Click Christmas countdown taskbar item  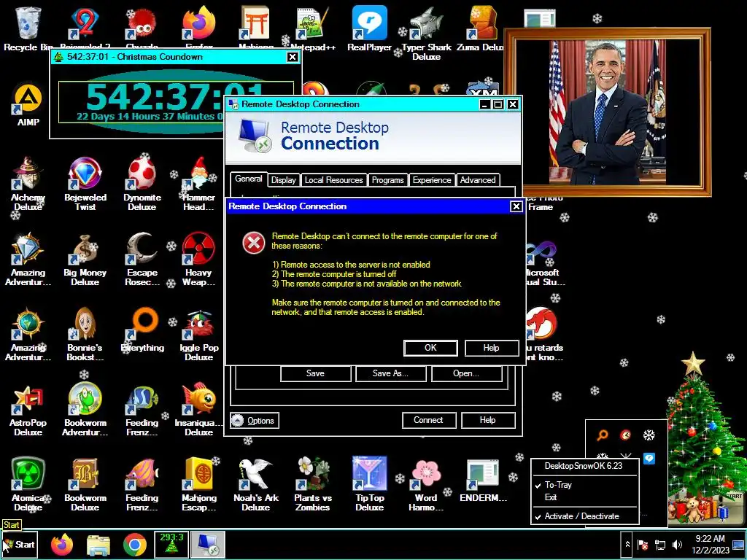click(171, 545)
